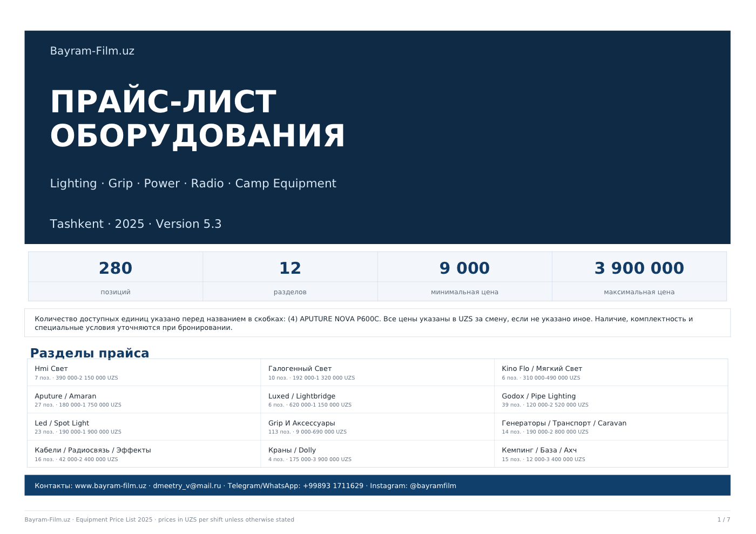Click the 1 / 7 page indicator
756x534 pixels.
click(724, 520)
